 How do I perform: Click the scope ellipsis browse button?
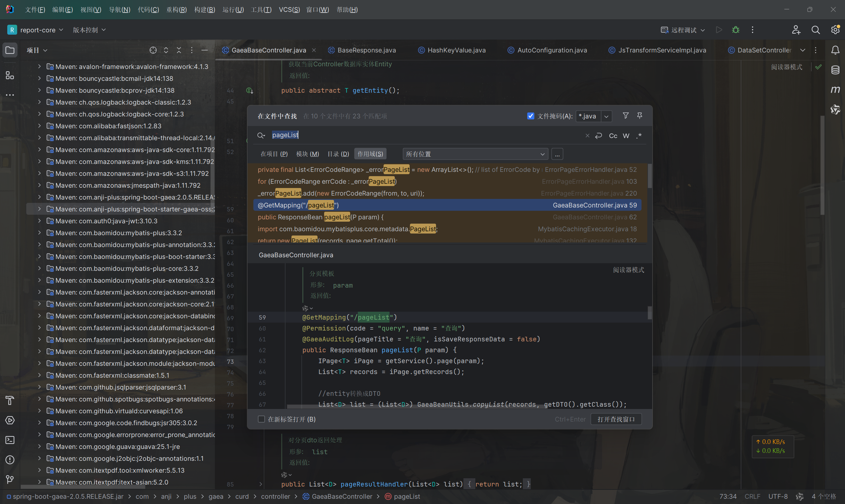pos(557,154)
